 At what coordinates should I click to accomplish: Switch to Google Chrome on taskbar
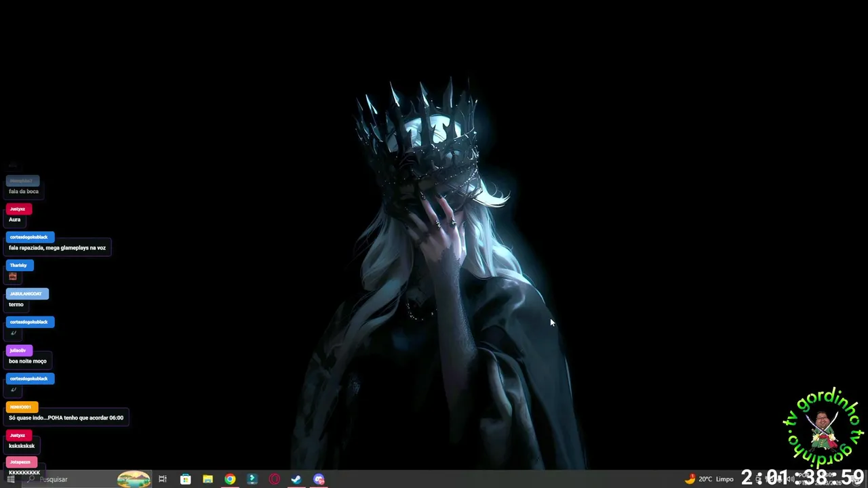(x=230, y=479)
